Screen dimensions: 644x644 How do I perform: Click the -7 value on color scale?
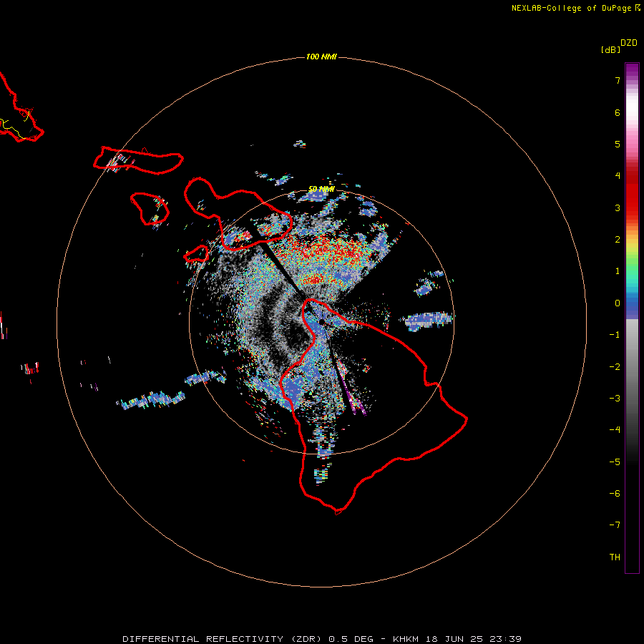(x=615, y=525)
